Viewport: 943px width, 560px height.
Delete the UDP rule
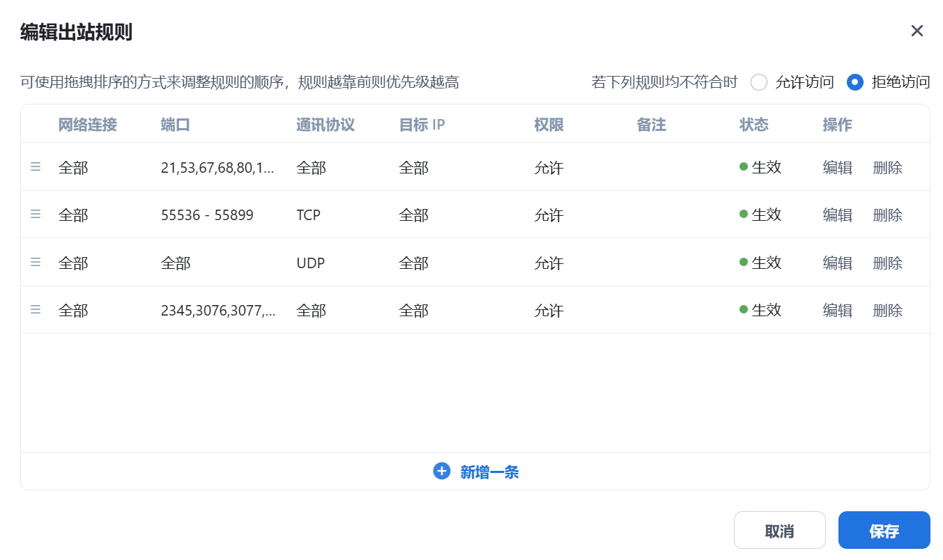[888, 263]
